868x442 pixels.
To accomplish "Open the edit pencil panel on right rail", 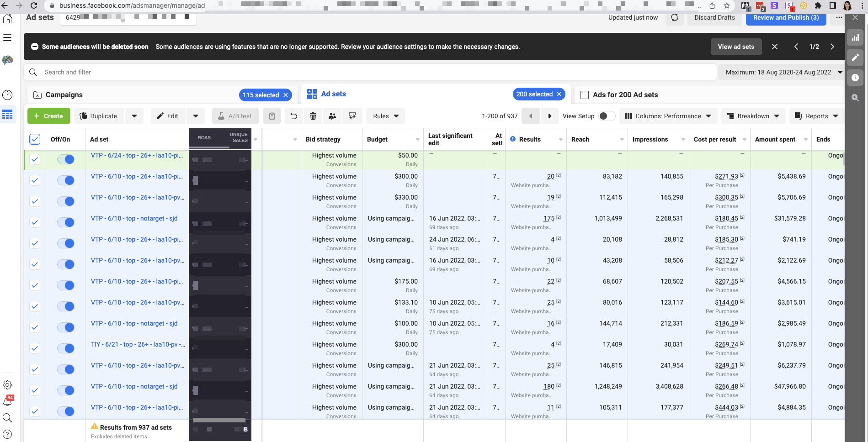I will (855, 58).
